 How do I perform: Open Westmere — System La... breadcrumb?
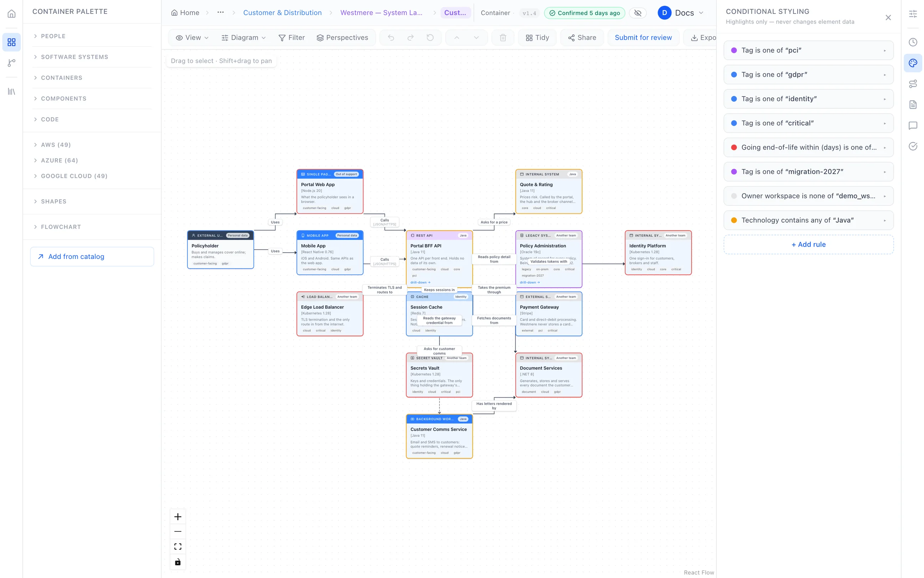pos(381,13)
